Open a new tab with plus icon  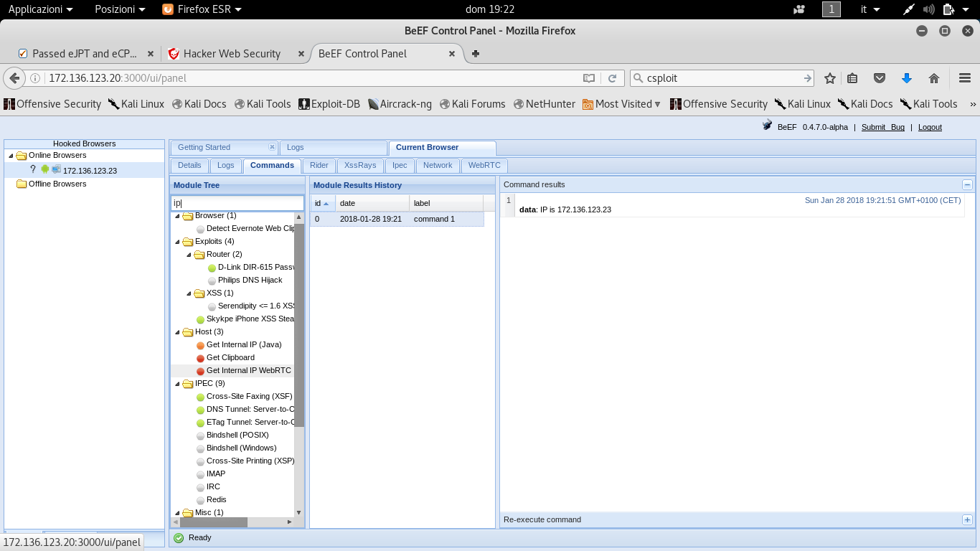[x=476, y=54]
